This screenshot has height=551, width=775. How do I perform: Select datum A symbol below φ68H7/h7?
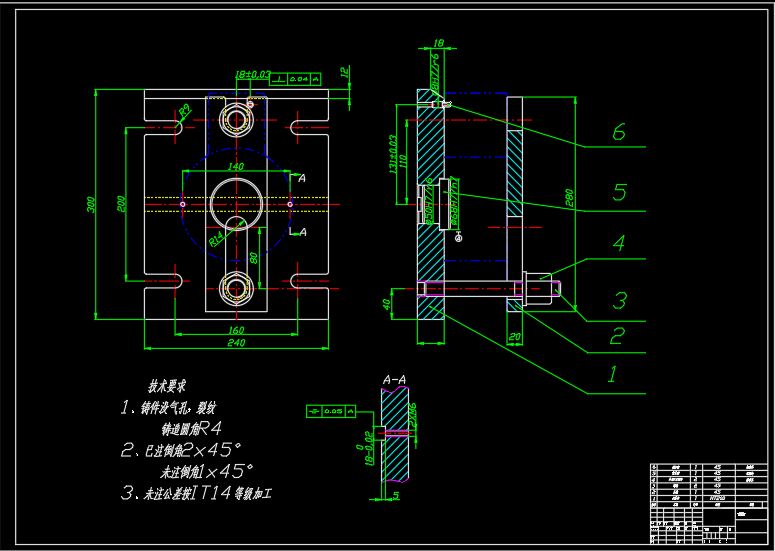click(x=459, y=237)
